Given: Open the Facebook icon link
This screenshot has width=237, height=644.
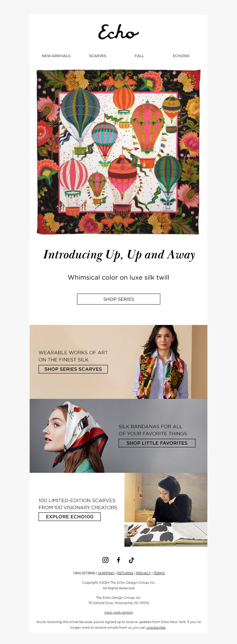Looking at the screenshot, I should (x=118, y=560).
